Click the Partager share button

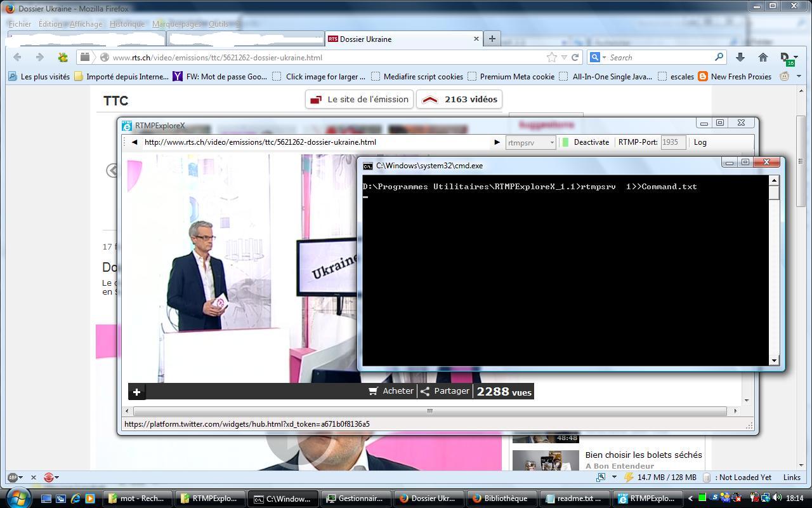pos(445,391)
